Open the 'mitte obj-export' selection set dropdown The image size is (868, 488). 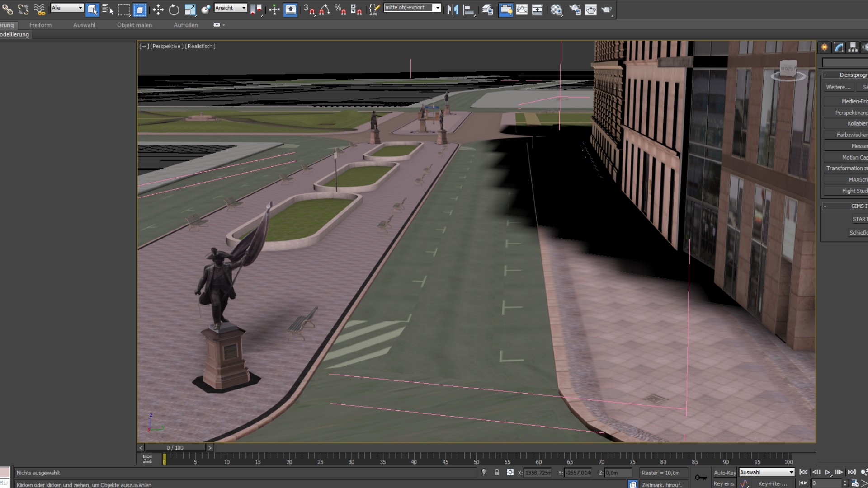click(412, 8)
